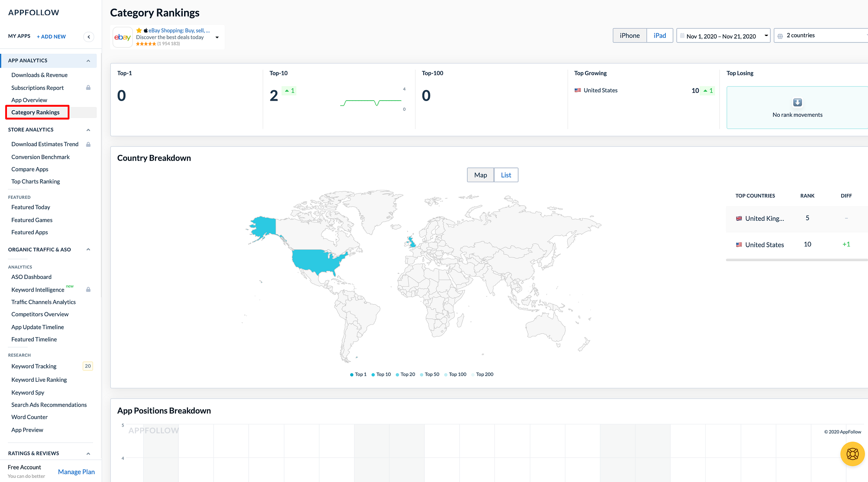868x482 pixels.
Task: Click the yellow favorite star beside eBay Shopping
Action: 139,30
